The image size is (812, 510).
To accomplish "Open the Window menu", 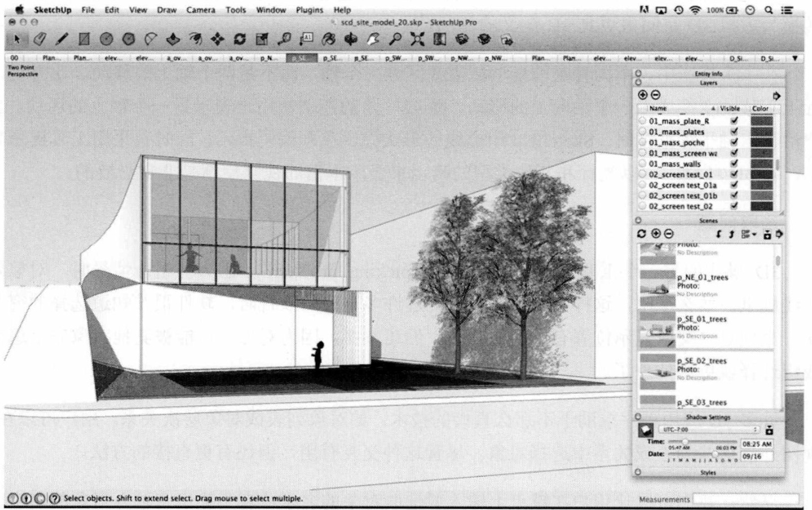I will click(271, 10).
